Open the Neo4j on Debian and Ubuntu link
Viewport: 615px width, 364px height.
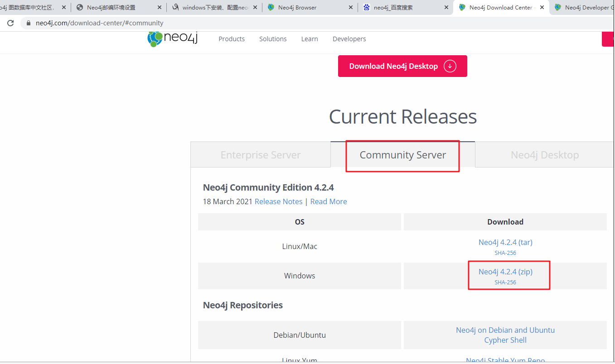tap(505, 330)
